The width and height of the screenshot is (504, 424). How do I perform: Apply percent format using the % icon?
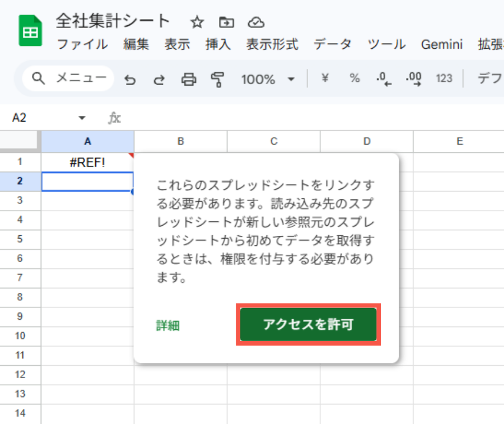pyautogui.click(x=354, y=78)
